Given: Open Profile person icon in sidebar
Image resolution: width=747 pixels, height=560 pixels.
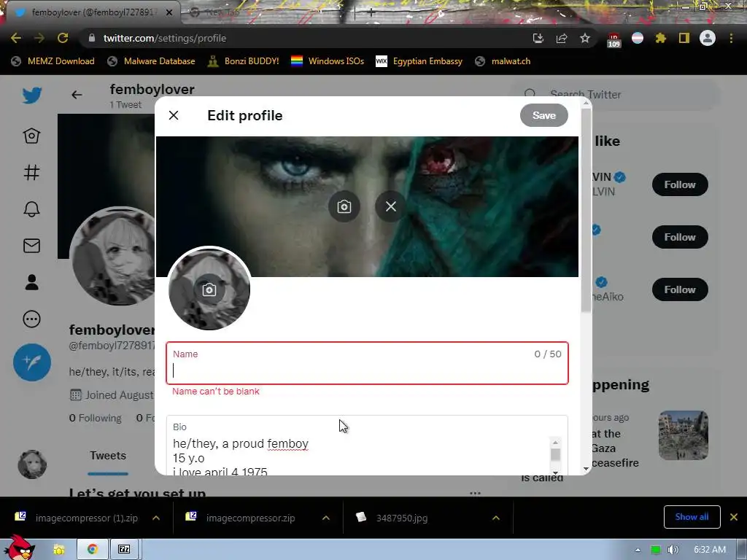Looking at the screenshot, I should coord(32,282).
